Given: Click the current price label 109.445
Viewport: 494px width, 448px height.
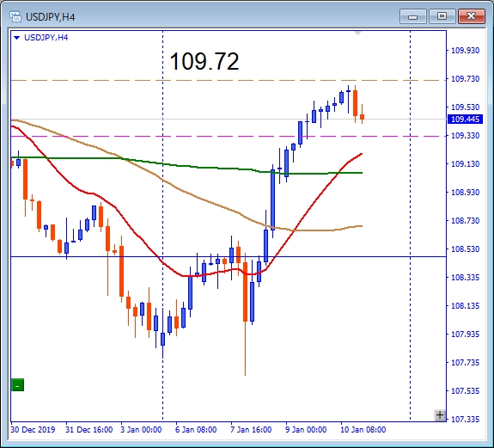Looking at the screenshot, I should (x=465, y=120).
